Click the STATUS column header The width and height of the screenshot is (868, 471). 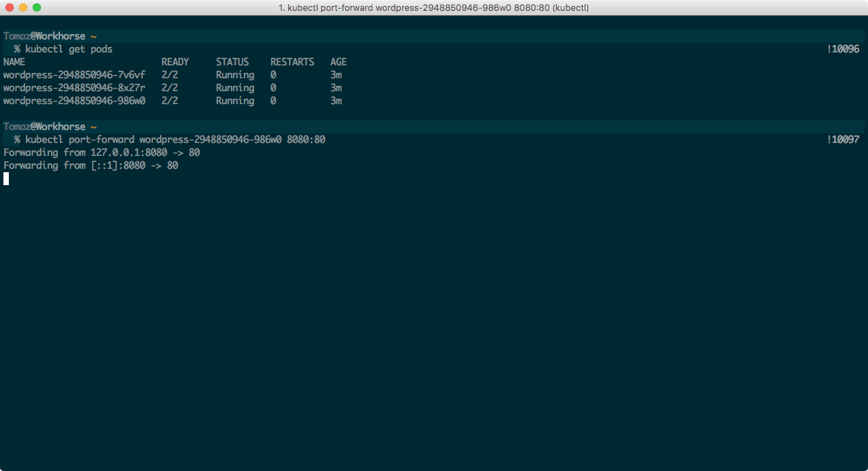point(232,62)
